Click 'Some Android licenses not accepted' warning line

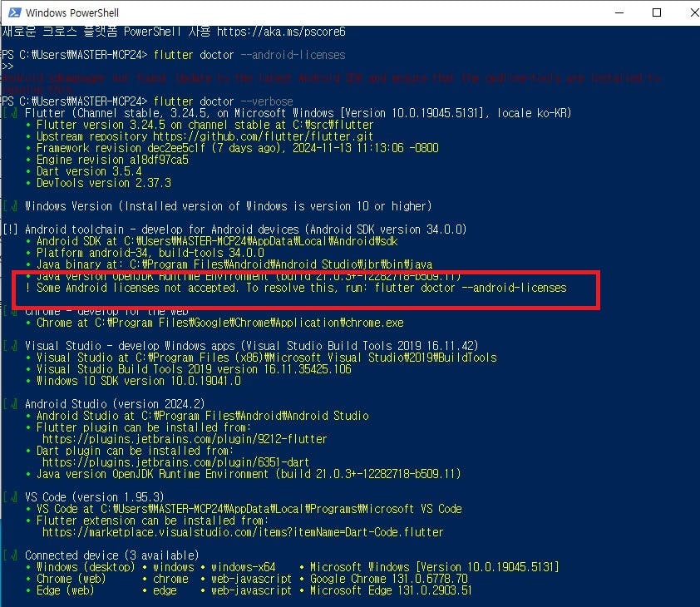pos(301,288)
